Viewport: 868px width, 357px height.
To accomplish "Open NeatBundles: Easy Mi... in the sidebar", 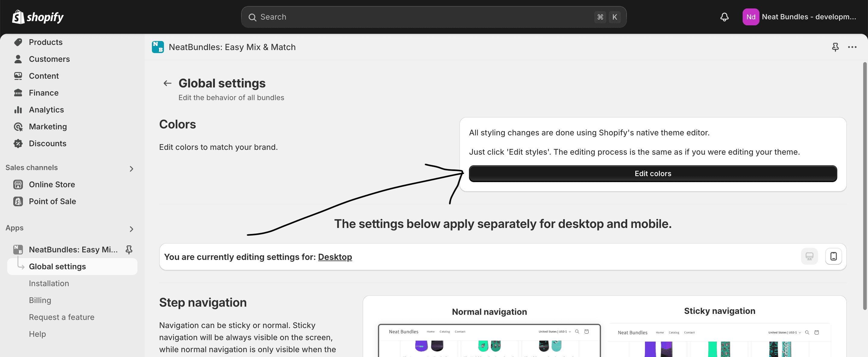I will point(73,249).
